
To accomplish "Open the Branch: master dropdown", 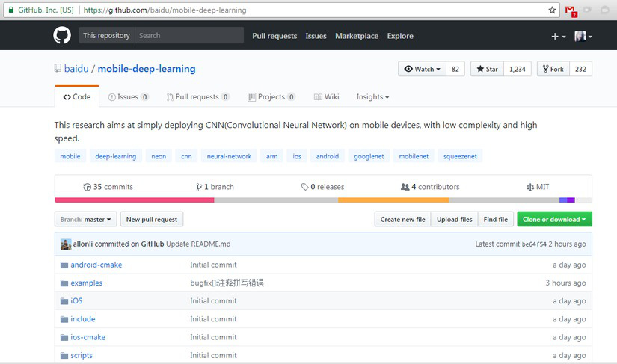I will (85, 219).
